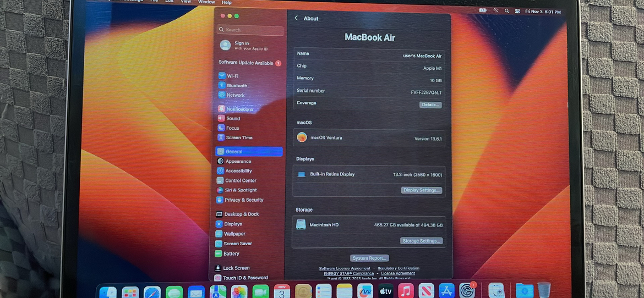The width and height of the screenshot is (644, 298).
Task: Open the Help menu in the menu bar
Action: pos(226,2)
